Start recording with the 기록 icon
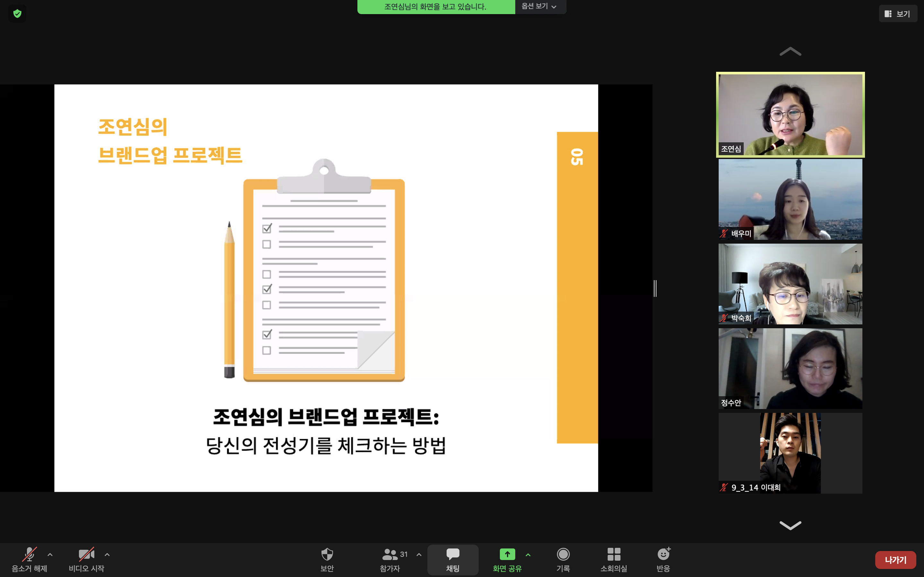Screen dimensions: 924x577 coord(563,555)
